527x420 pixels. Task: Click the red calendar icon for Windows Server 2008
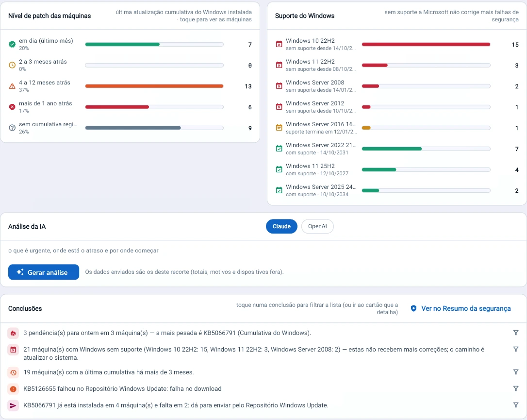pos(279,86)
